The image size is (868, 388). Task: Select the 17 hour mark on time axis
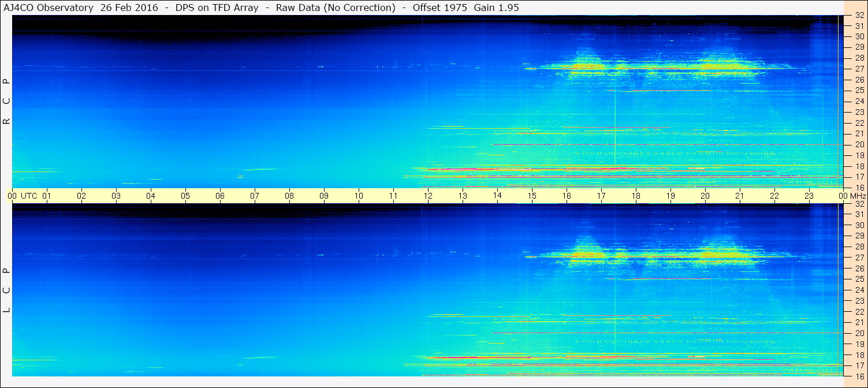coord(601,196)
